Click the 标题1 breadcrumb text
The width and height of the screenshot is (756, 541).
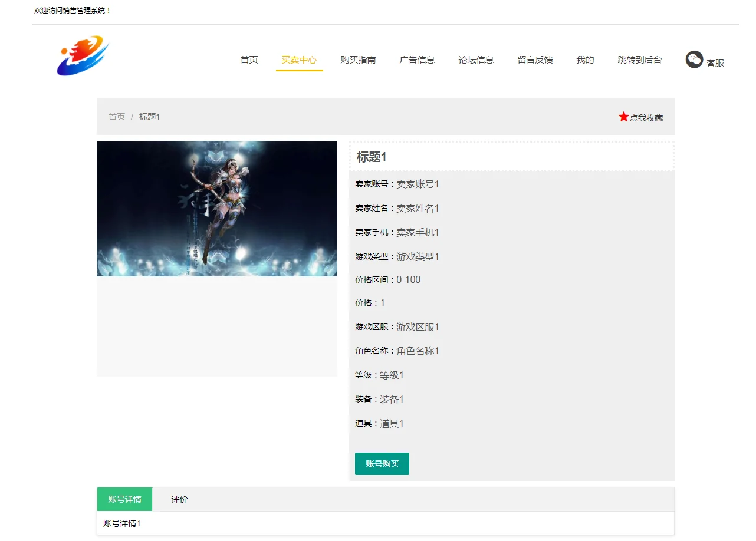150,117
